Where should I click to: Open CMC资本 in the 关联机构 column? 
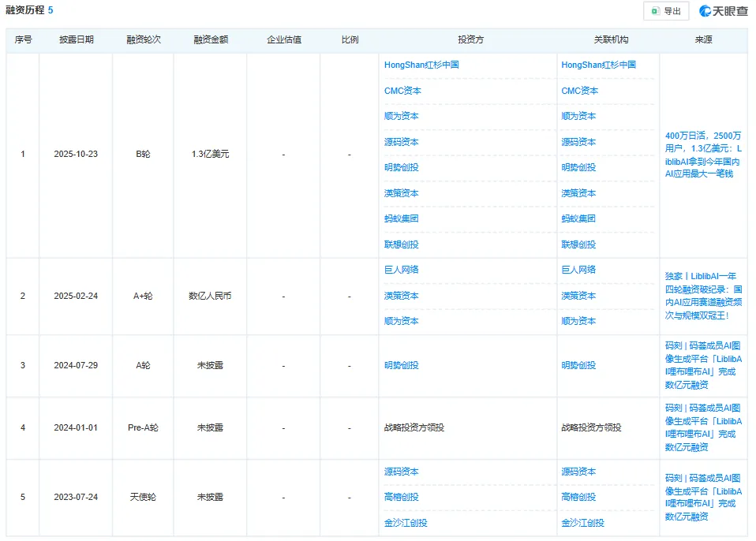[x=579, y=91]
